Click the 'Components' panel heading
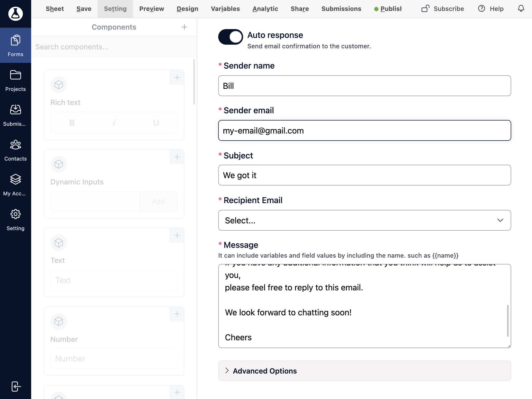 tap(114, 27)
